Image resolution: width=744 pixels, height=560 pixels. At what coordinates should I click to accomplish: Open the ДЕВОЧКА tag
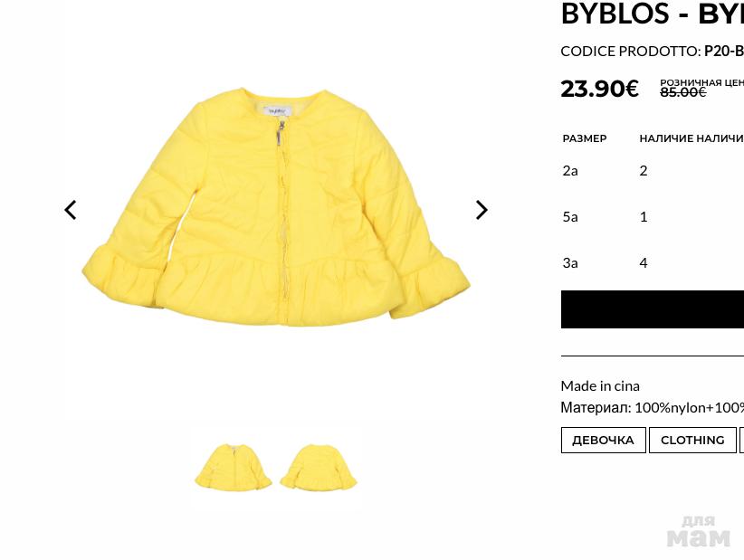coord(603,440)
